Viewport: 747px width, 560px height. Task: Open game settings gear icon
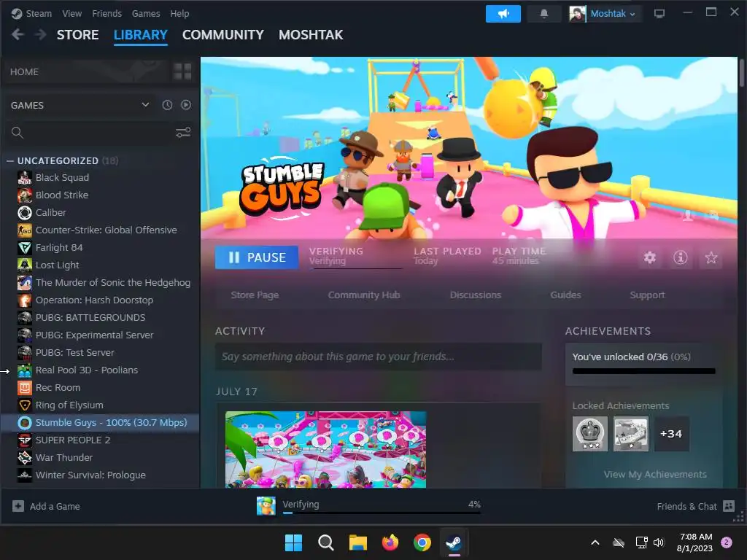pos(650,257)
